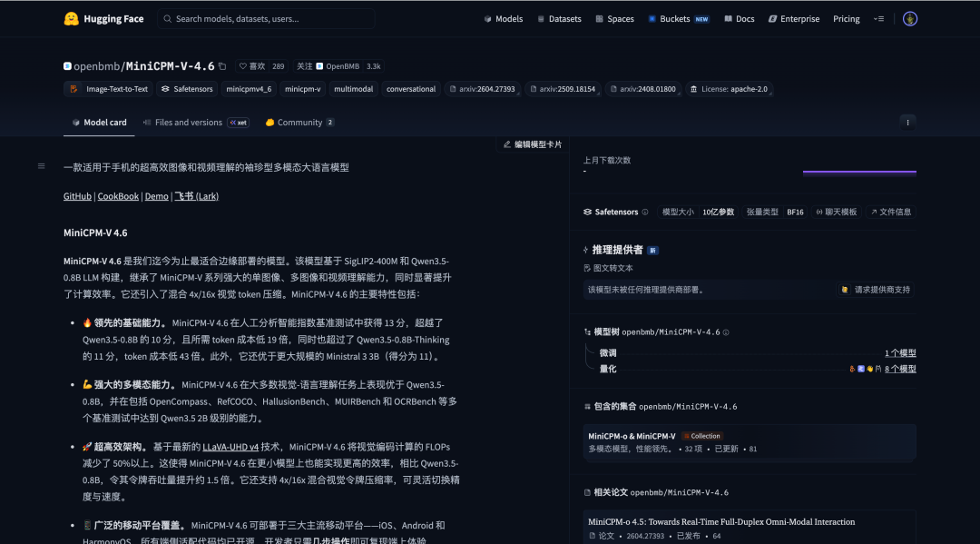The height and width of the screenshot is (544, 980).
Task: Open the Demo link
Action: tap(156, 196)
